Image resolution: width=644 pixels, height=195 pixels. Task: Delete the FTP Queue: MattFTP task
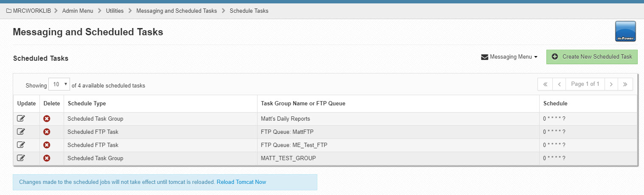[47, 132]
